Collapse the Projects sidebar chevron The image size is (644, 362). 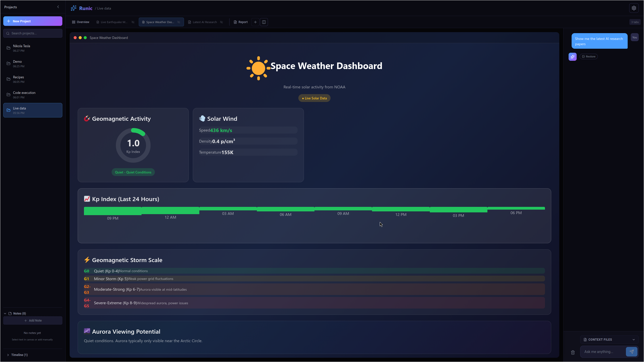point(58,7)
